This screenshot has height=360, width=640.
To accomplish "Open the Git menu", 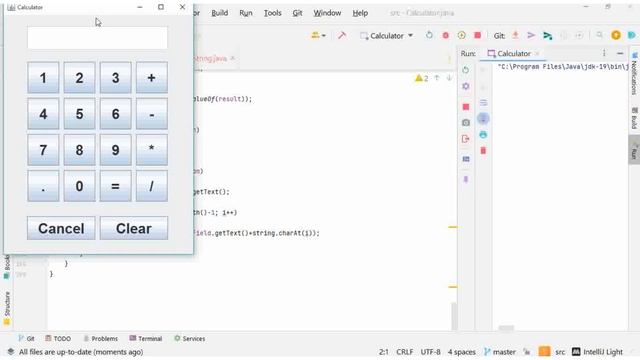I will point(297,13).
